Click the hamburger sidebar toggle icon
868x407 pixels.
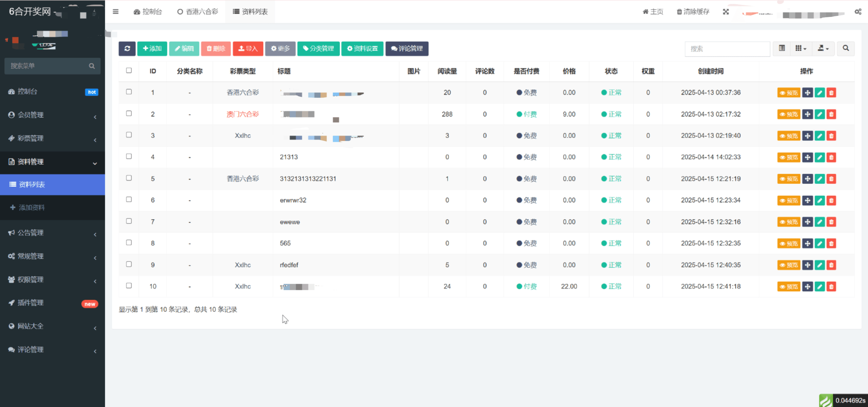coord(116,12)
